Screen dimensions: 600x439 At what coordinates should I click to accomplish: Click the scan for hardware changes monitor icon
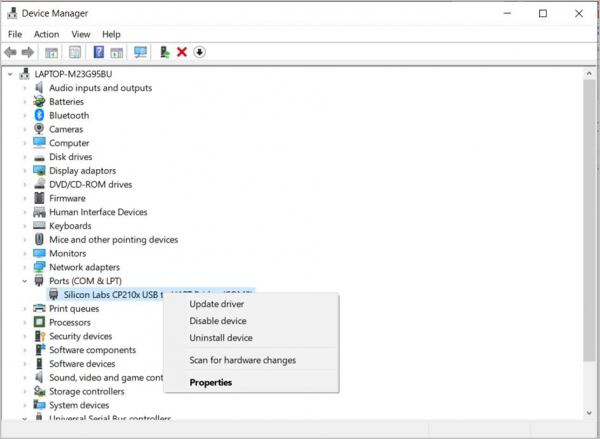point(140,52)
